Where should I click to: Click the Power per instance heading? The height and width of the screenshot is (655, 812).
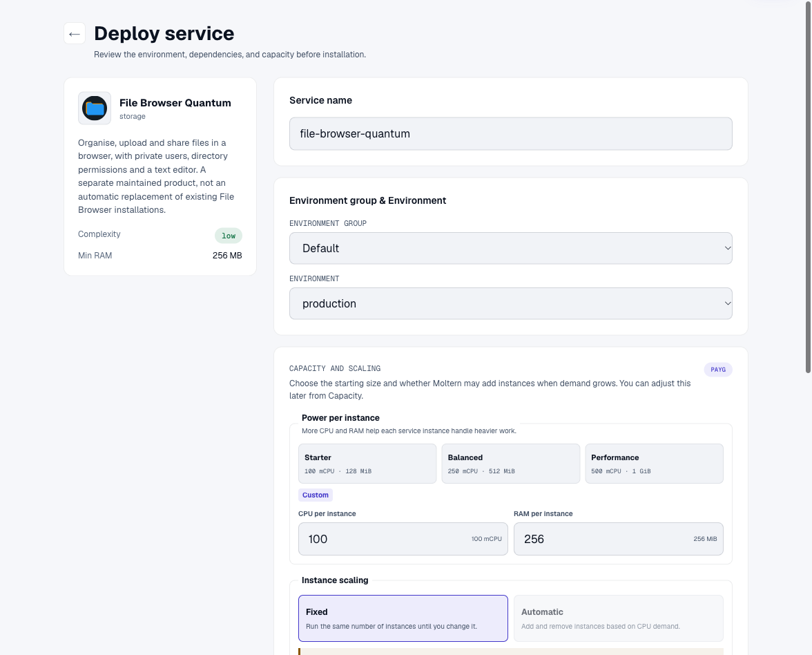(x=340, y=417)
